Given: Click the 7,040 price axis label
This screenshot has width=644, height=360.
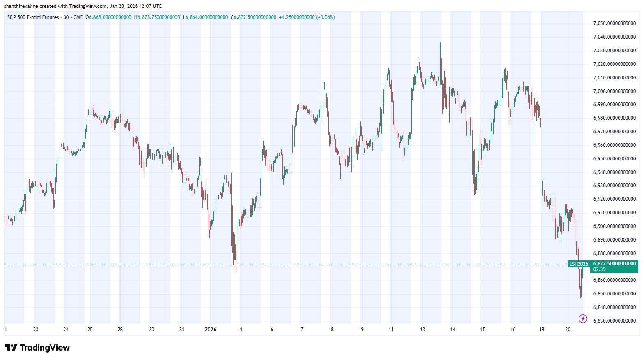Looking at the screenshot, I should [614, 37].
